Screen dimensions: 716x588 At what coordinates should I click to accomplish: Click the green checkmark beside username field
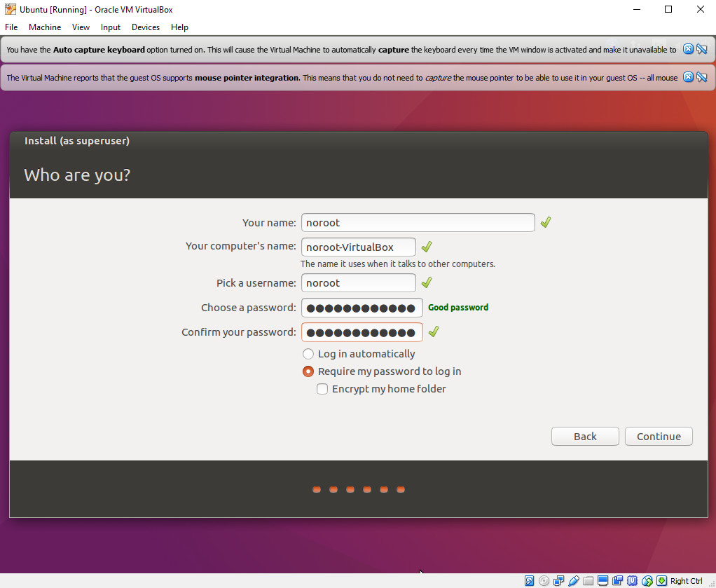[427, 282]
